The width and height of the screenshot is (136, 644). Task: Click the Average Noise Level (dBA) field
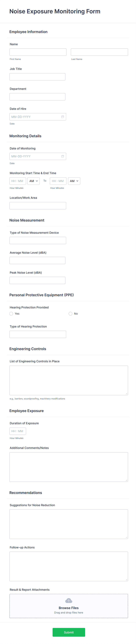37,260
